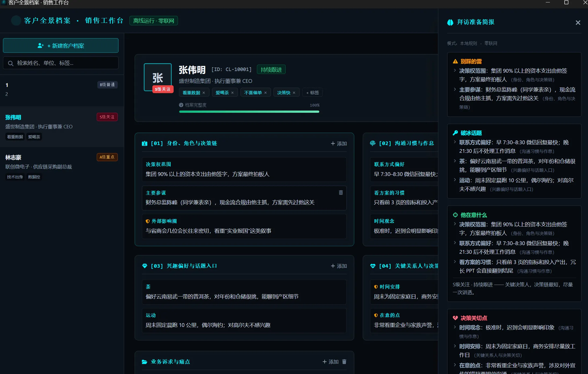Click the gem icon of section 03
This screenshot has width=588, height=374.
145,266
